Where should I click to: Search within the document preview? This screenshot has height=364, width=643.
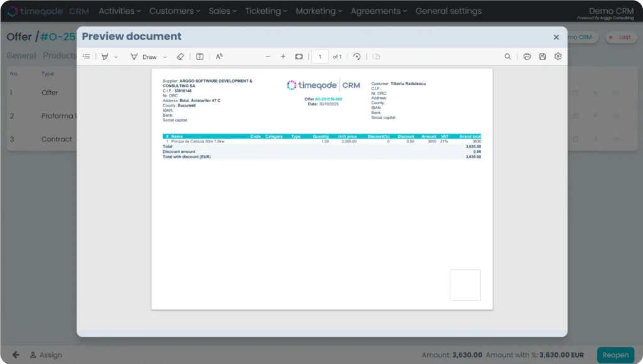(x=507, y=56)
